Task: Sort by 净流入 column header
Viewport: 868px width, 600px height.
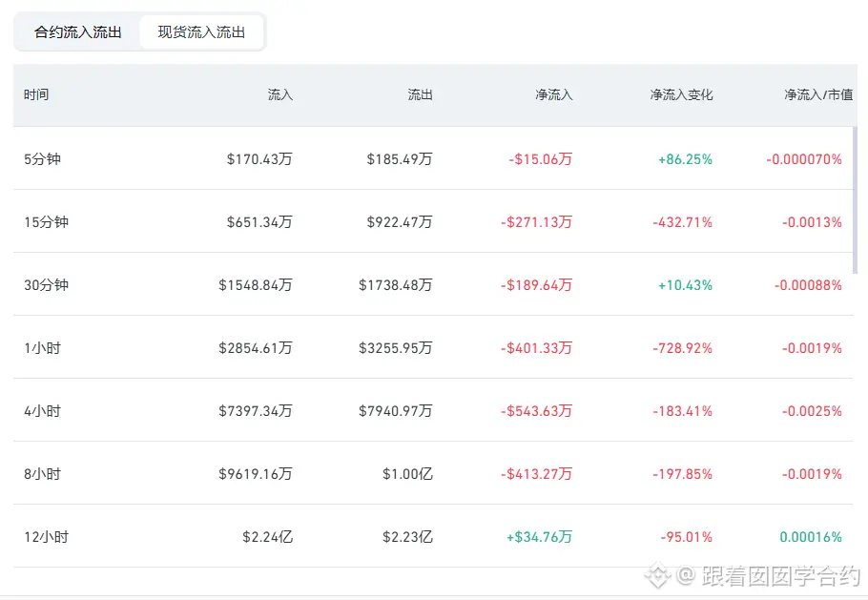Action: pos(553,94)
